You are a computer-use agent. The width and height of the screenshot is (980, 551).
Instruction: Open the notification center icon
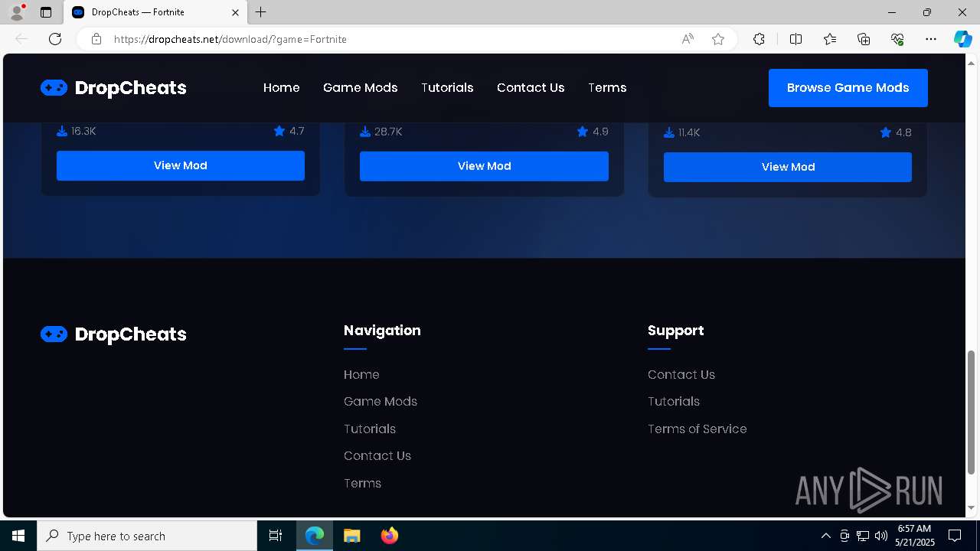tap(955, 536)
